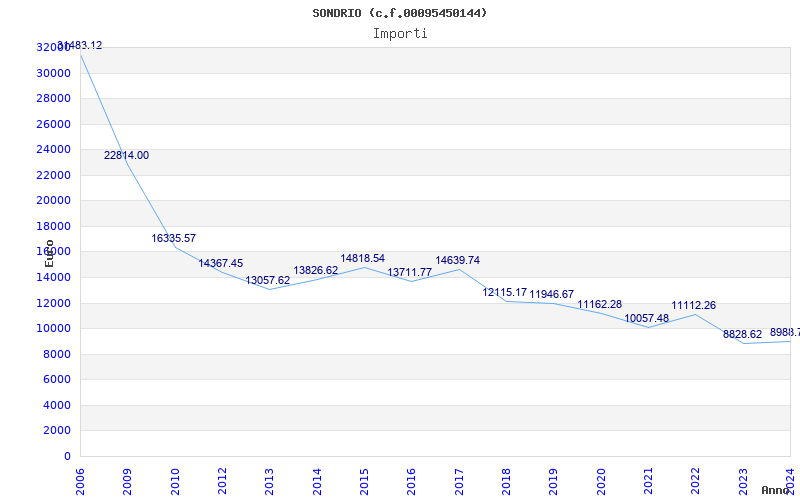Click the data label 13711.77
The width and height of the screenshot is (800, 500).
click(410, 272)
